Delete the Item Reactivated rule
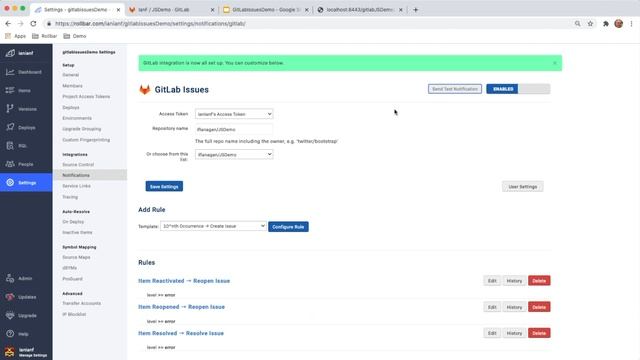 539,281
